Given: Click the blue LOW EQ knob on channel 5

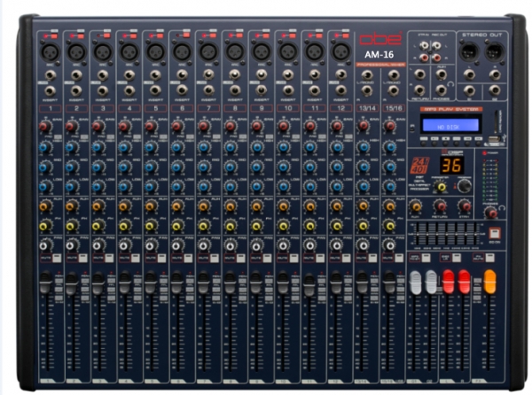Looking at the screenshot, I should (151, 187).
